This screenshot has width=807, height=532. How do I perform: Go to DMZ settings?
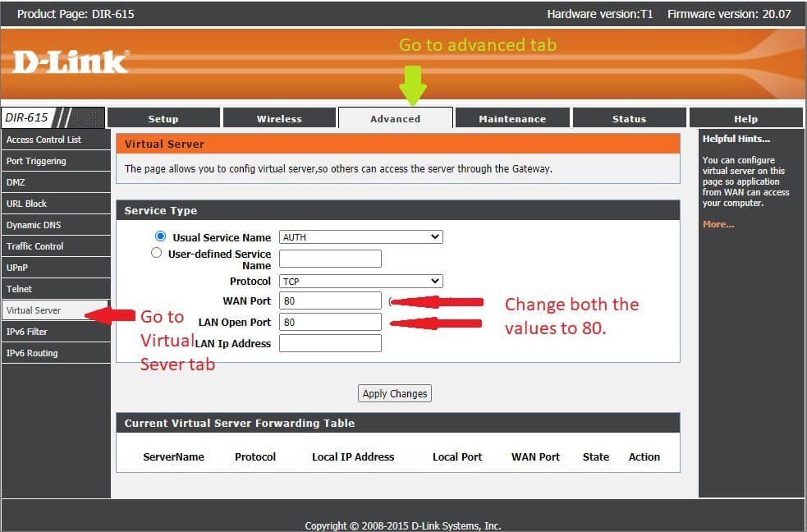(x=56, y=182)
